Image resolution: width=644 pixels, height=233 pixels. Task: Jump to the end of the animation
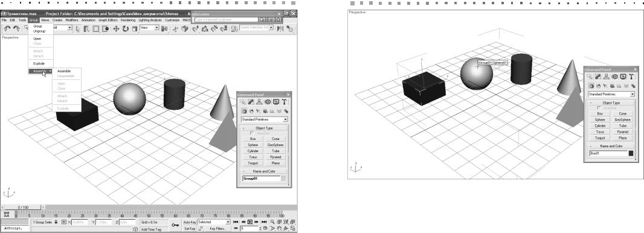(x=263, y=222)
